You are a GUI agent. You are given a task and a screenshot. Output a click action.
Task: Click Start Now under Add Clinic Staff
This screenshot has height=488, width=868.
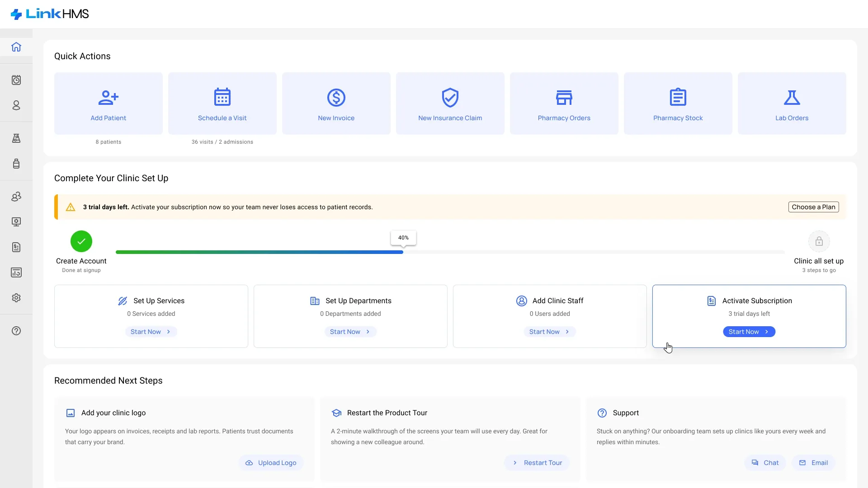coord(550,332)
